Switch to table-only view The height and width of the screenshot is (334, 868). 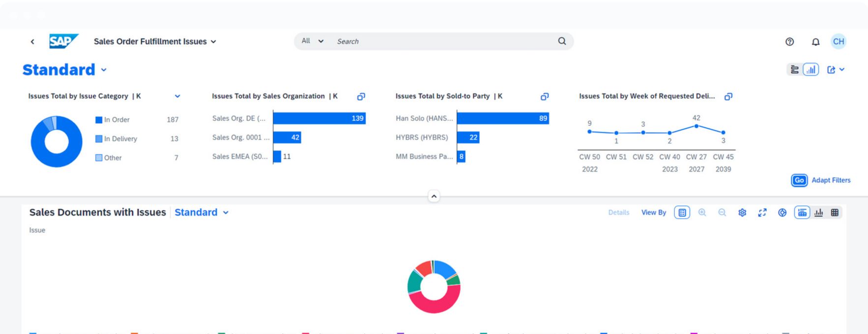[x=835, y=213]
